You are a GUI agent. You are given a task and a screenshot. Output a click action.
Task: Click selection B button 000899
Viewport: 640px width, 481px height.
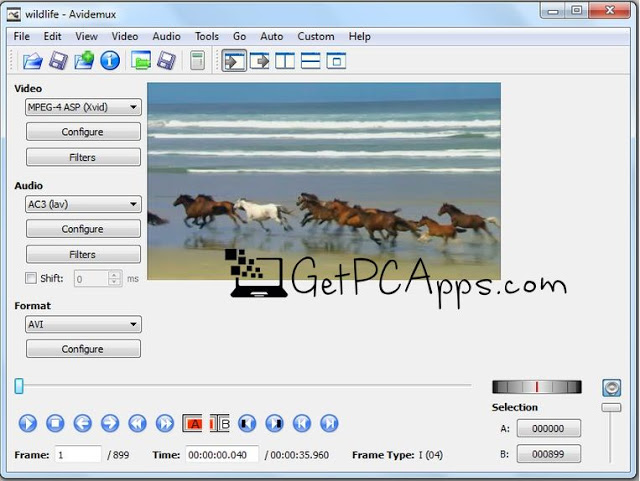(549, 454)
